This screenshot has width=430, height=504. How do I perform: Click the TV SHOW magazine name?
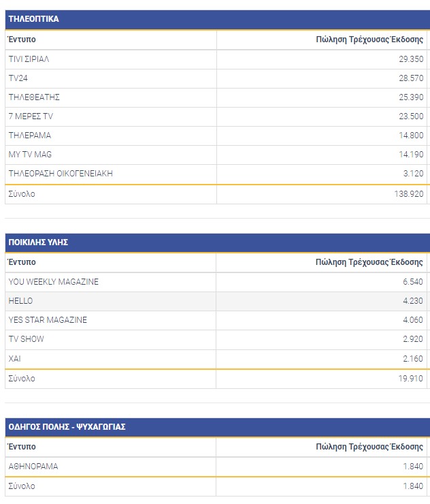click(x=27, y=339)
